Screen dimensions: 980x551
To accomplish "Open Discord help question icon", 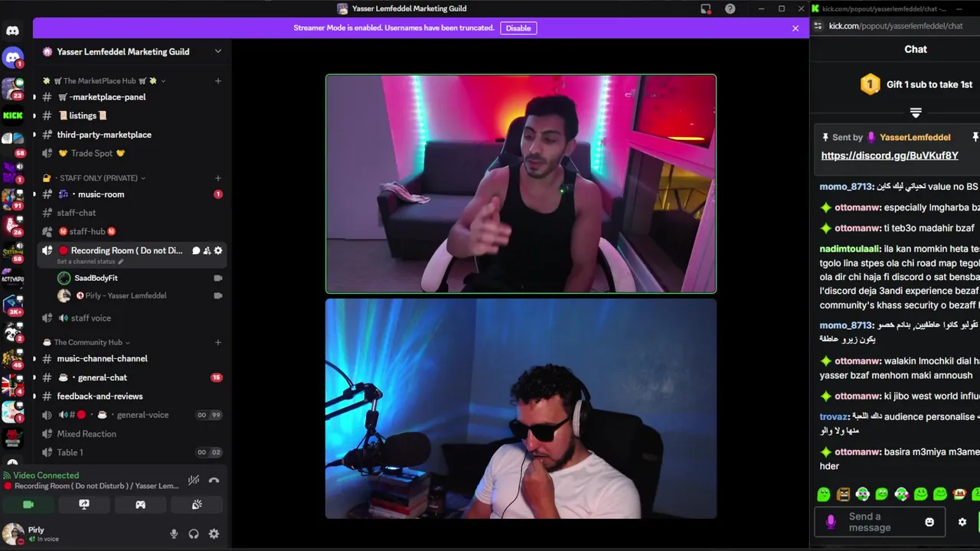I will tap(730, 8).
